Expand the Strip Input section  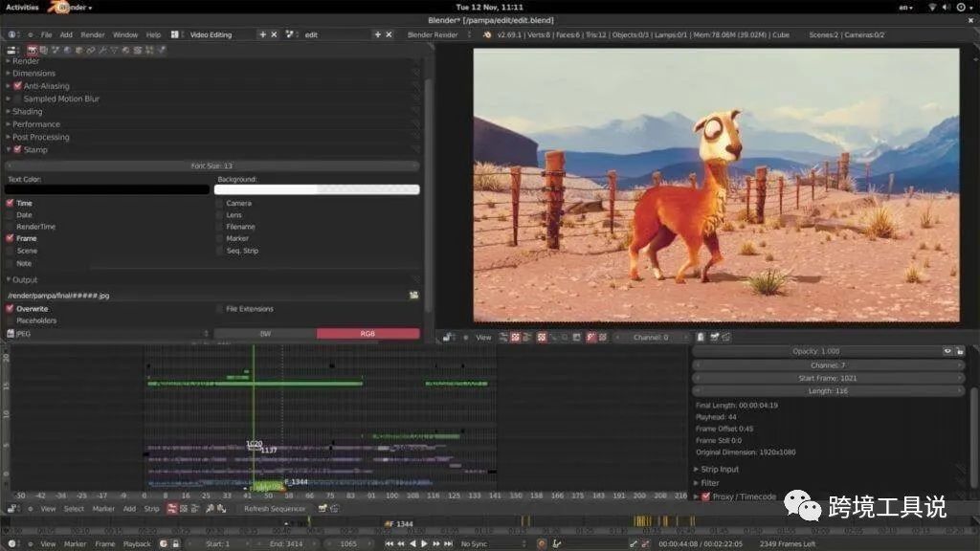pyautogui.click(x=720, y=469)
